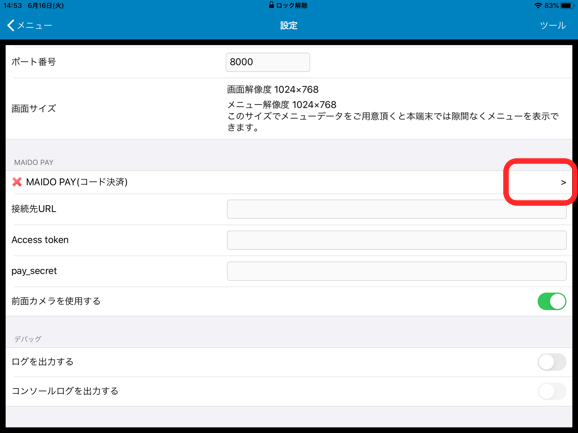
Task: Open the ツール menu in the header
Action: click(553, 25)
